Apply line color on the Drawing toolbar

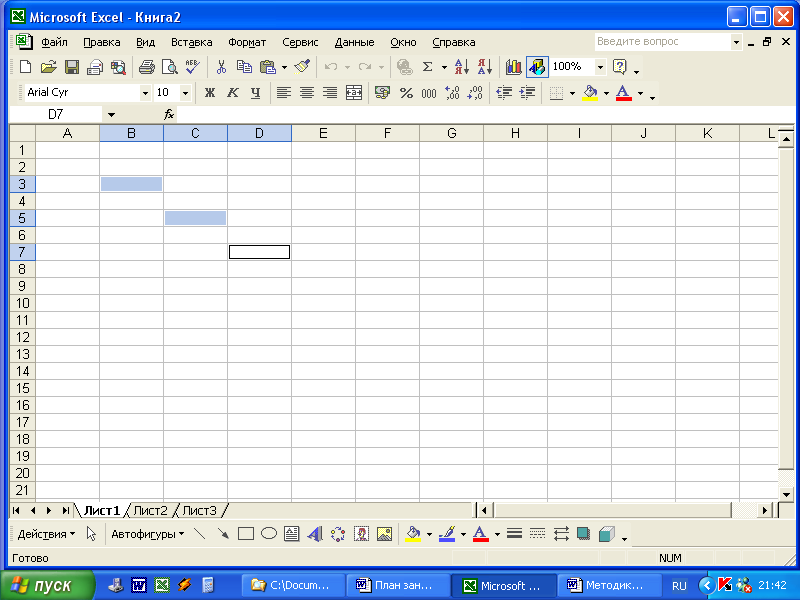pyautogui.click(x=447, y=534)
